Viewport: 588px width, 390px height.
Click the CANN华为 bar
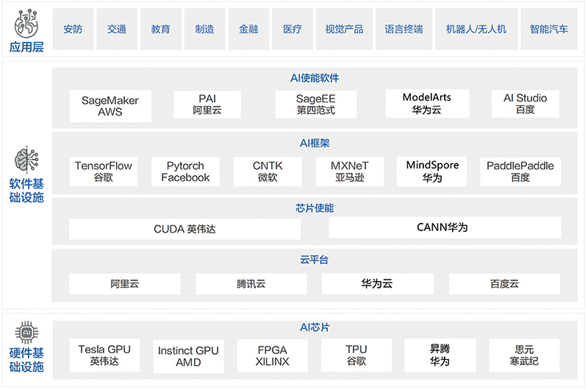pos(445,227)
